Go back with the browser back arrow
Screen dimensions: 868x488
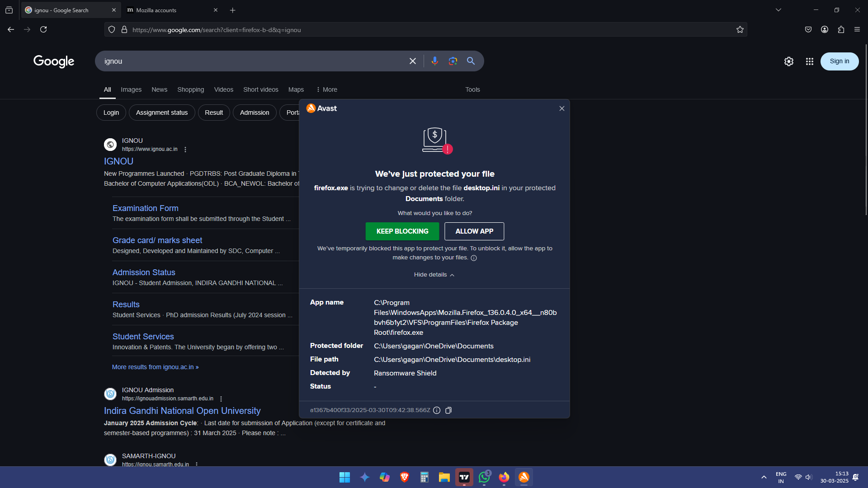(11, 29)
